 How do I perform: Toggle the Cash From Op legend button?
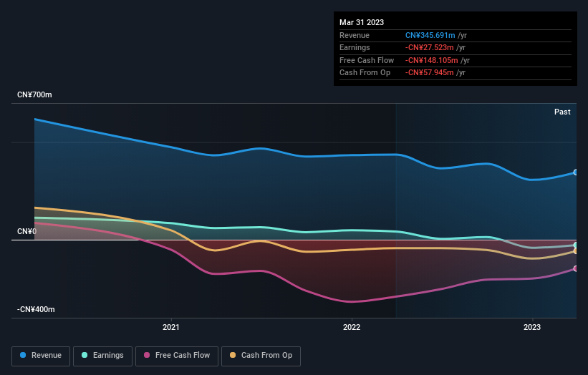pos(261,355)
